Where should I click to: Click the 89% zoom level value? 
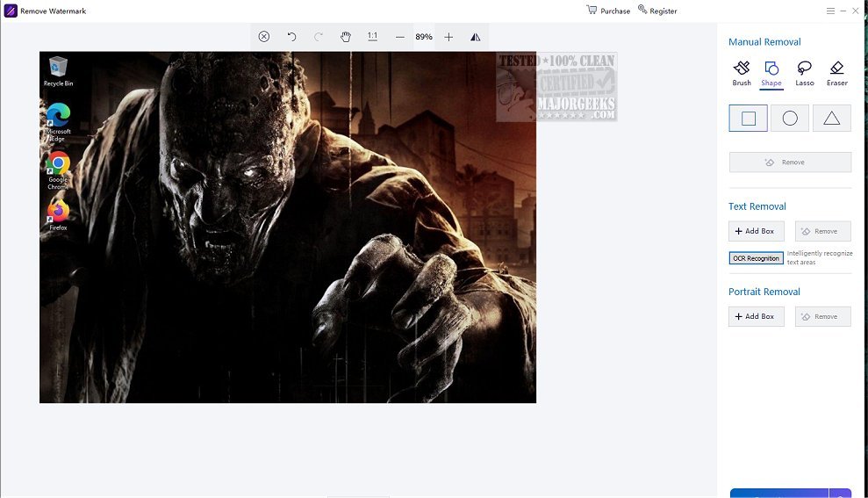[x=424, y=37]
